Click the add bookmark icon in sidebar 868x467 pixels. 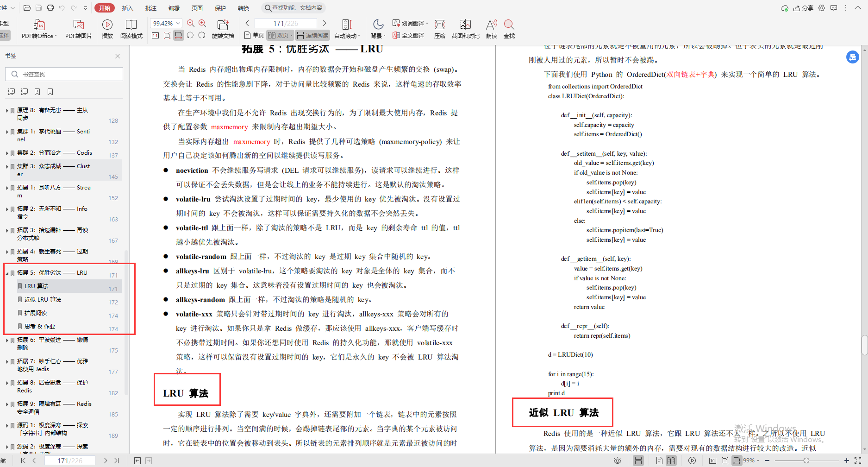(37, 92)
